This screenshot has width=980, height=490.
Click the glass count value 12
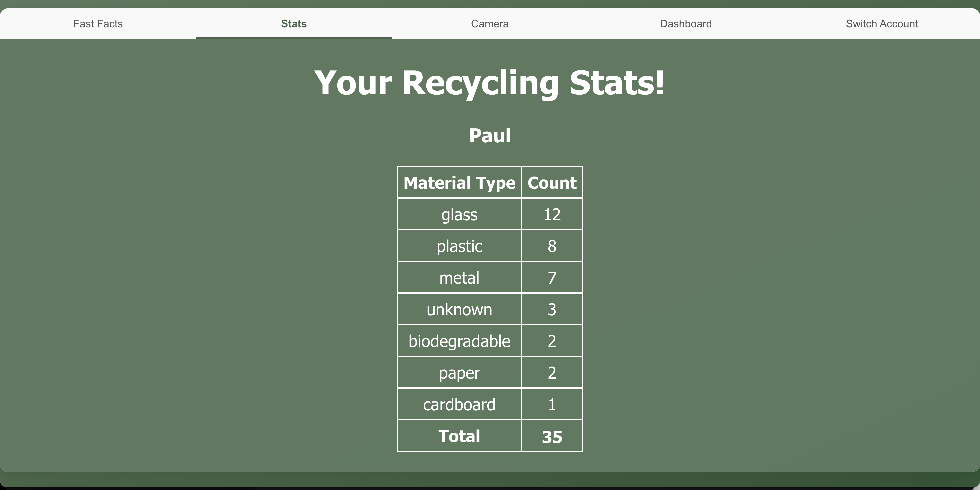tap(552, 215)
